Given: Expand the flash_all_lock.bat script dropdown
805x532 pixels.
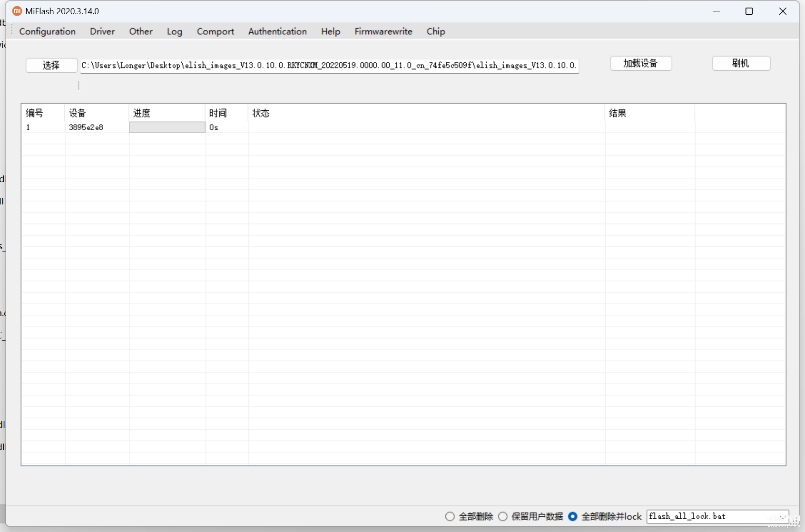Looking at the screenshot, I should click(x=783, y=516).
